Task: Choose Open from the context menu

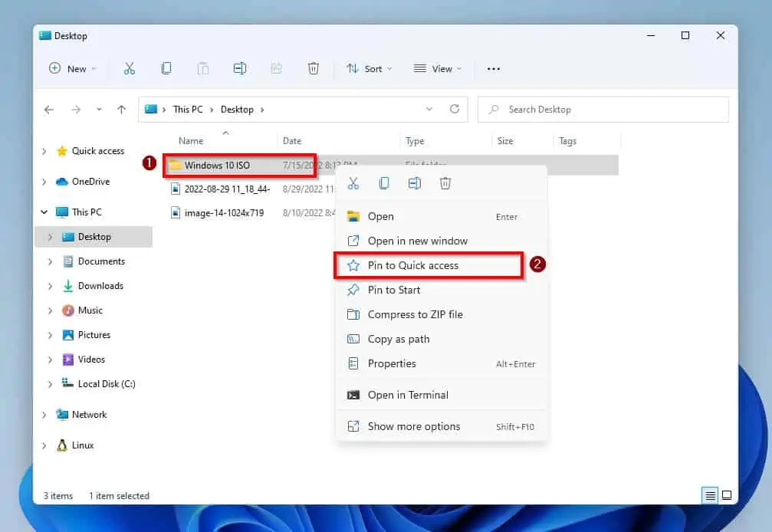Action: point(441,216)
